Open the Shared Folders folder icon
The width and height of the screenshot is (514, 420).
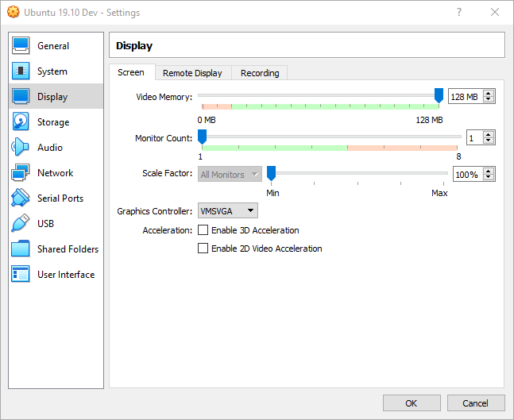tap(21, 249)
